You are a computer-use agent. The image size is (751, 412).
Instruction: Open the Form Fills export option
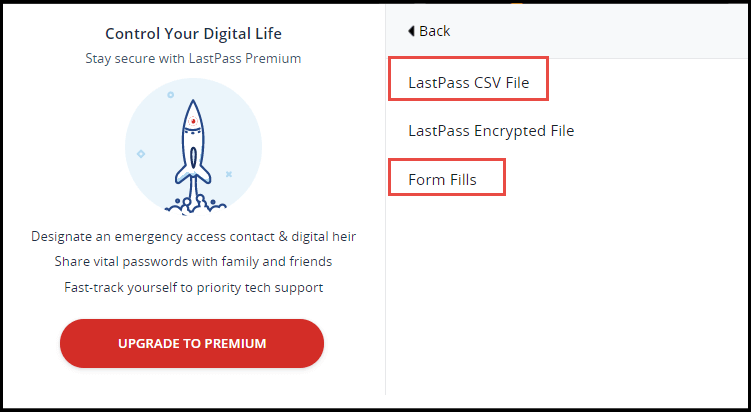442,180
